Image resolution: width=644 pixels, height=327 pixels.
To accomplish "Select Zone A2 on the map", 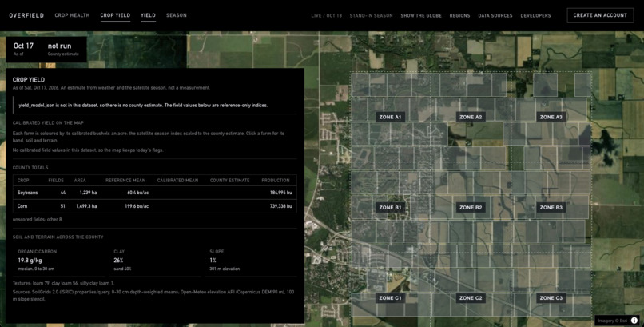I will click(471, 117).
